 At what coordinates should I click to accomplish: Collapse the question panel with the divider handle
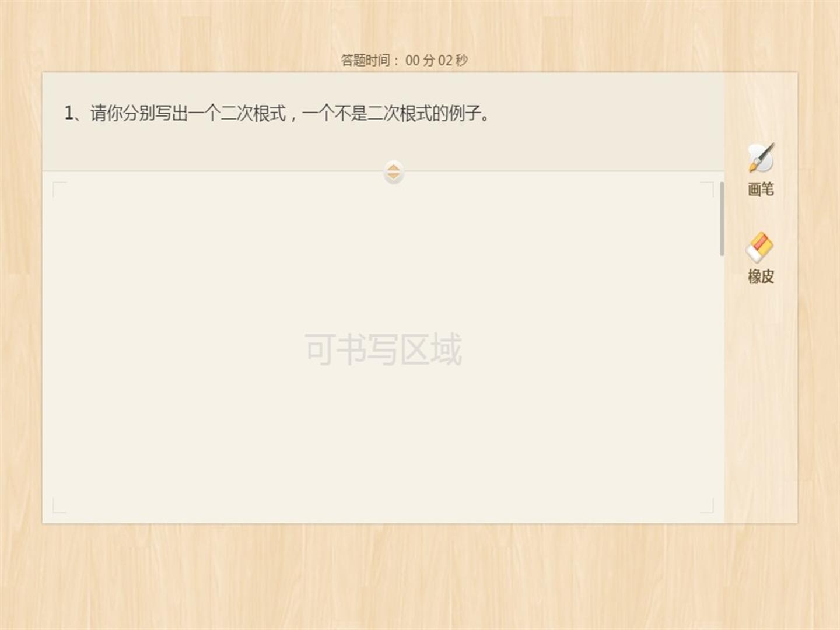[394, 172]
